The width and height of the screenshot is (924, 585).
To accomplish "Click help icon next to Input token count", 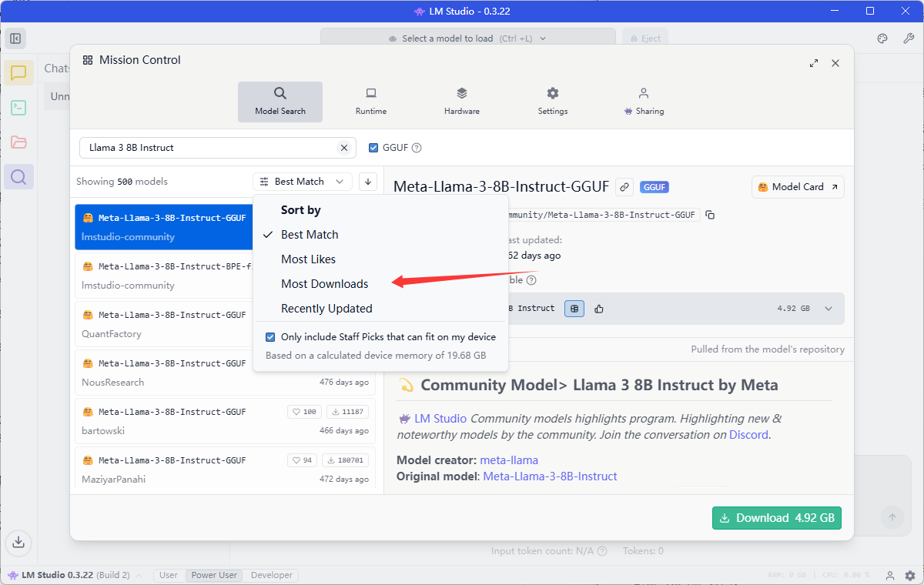I will [602, 551].
